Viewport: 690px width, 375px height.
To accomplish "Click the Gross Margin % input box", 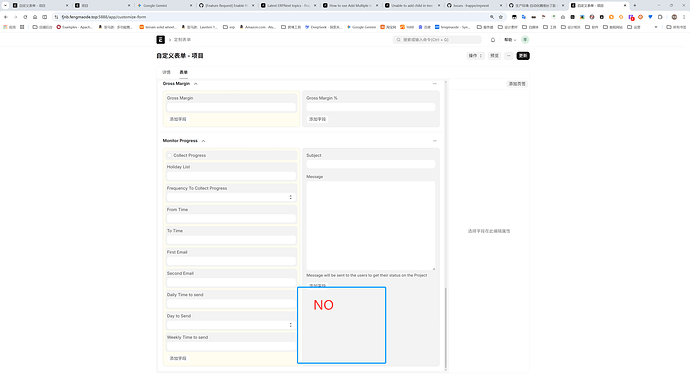I will point(371,107).
